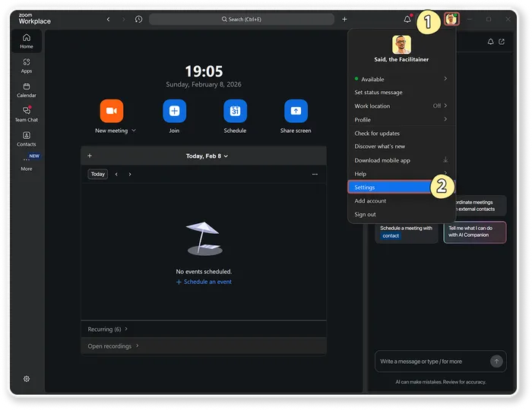Click Tell me what I can do suggestion
Viewport: 532px width, 410px height.
pos(475,232)
